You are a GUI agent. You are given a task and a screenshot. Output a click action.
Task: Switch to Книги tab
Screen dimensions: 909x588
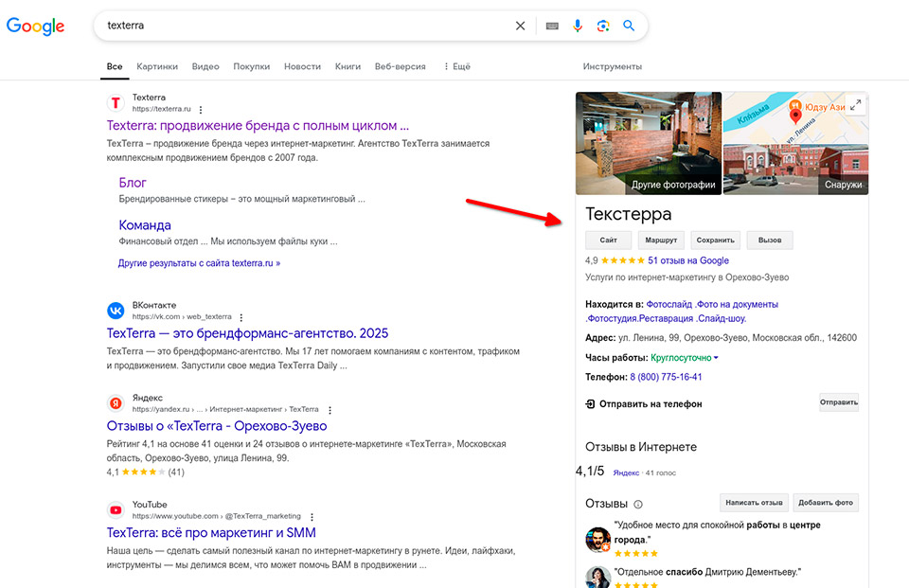click(348, 66)
